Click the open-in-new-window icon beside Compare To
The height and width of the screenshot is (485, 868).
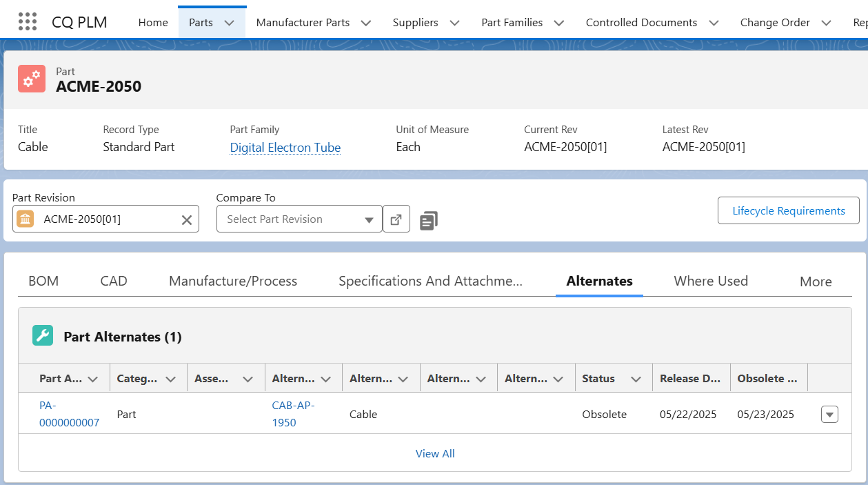tap(396, 219)
